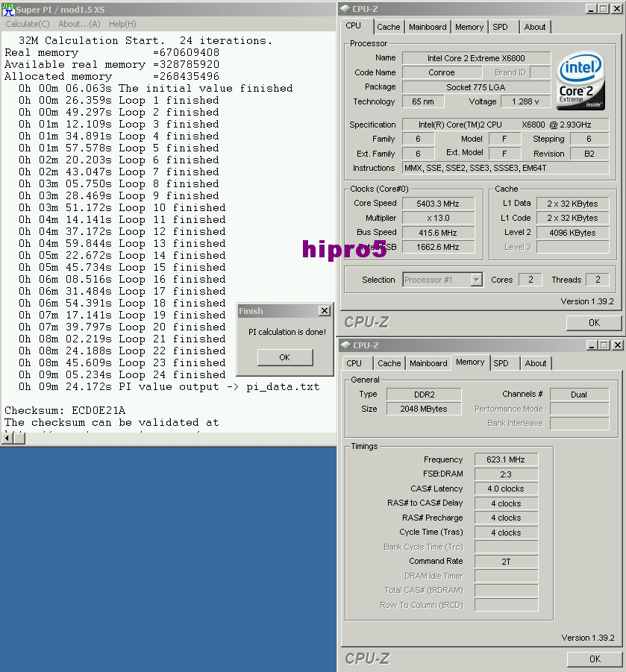Click the processor Name field Intel Core 2 Extreme X6800
This screenshot has height=672, width=626.
(476, 58)
